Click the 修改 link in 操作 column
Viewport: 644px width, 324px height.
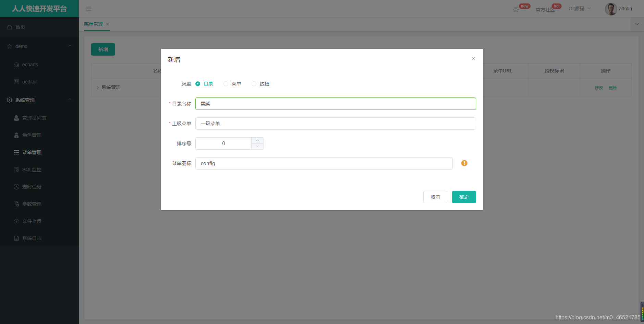[599, 88]
